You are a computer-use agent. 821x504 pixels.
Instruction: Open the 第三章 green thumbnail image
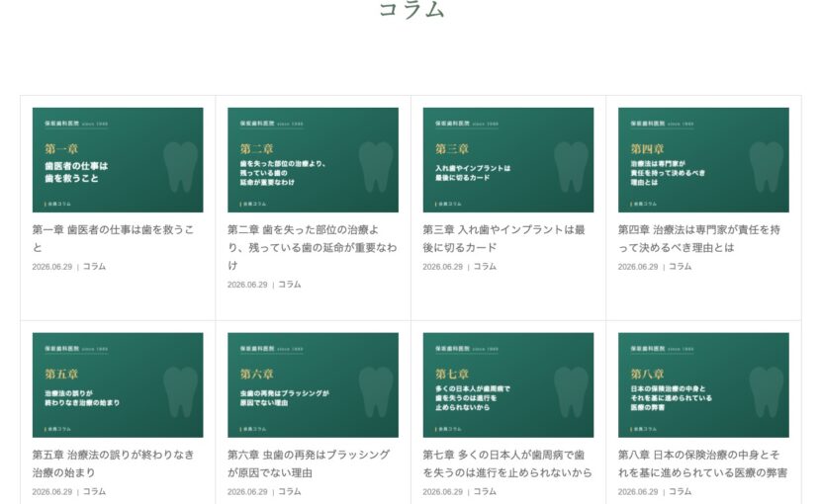508,160
